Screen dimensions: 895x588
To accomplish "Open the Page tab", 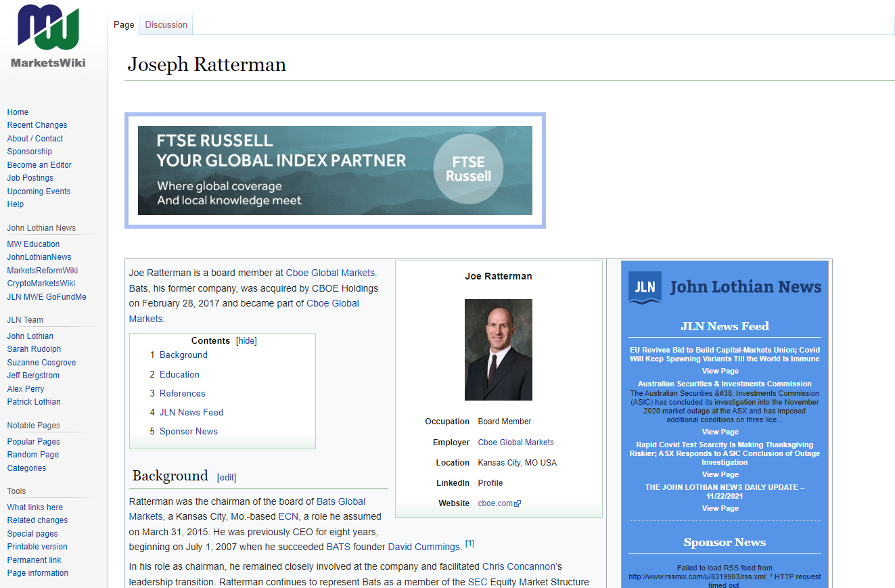I will [x=124, y=24].
